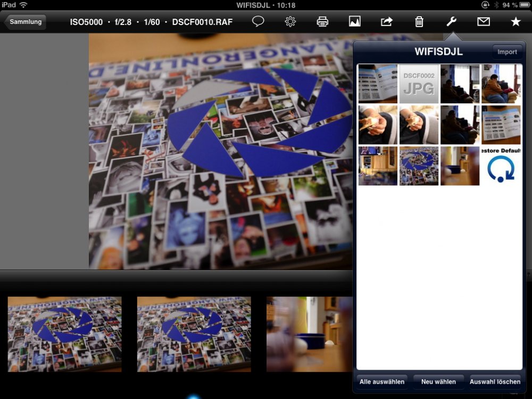The height and width of the screenshot is (399, 532).
Task: Tap the share arrow icon
Action: click(x=387, y=22)
